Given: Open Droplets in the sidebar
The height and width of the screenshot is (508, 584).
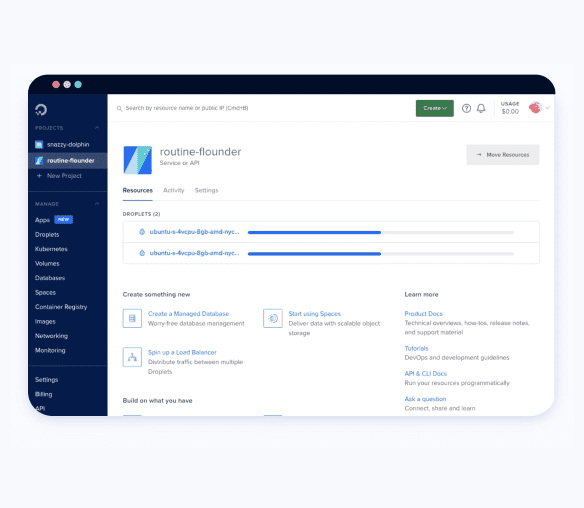Looking at the screenshot, I should [x=47, y=235].
